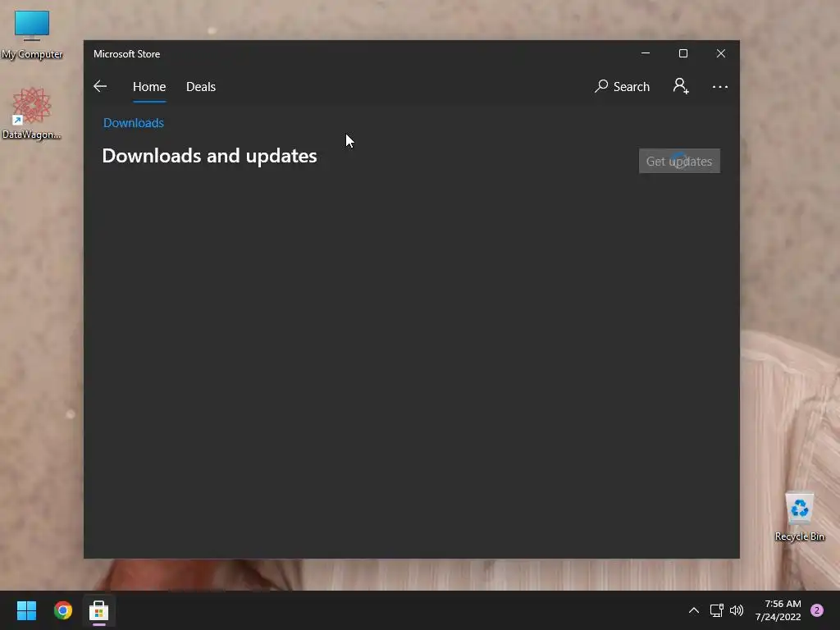
Task: Select the DataWagon desktop shortcut
Action: (x=32, y=113)
